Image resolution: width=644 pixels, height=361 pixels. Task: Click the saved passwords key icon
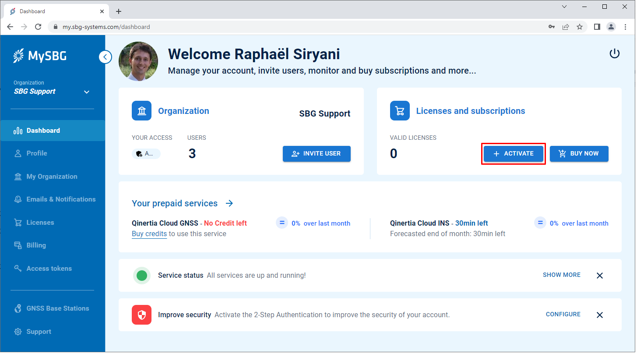(x=552, y=27)
